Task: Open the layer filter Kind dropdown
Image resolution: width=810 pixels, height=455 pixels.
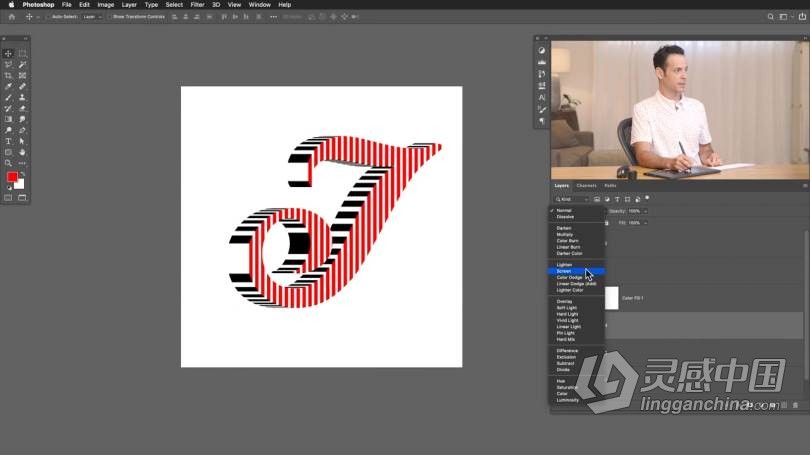Action: 572,199
